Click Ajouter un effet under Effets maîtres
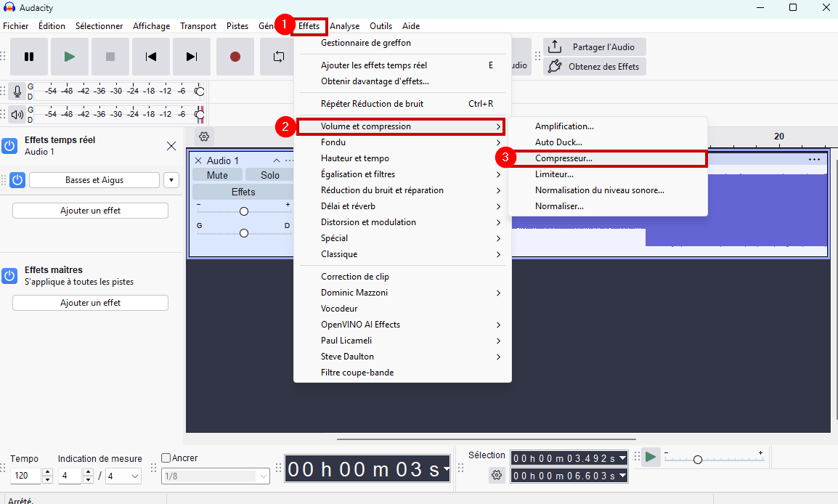The height and width of the screenshot is (504, 838). [x=90, y=303]
